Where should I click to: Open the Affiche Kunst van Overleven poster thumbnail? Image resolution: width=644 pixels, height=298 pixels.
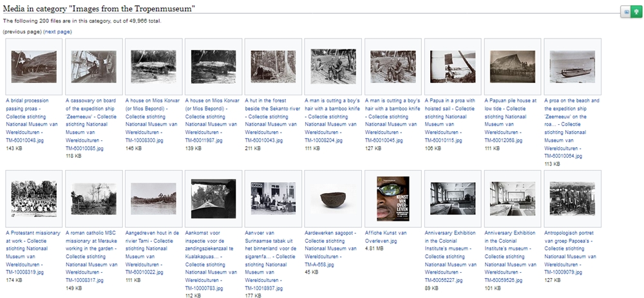pyautogui.click(x=393, y=198)
